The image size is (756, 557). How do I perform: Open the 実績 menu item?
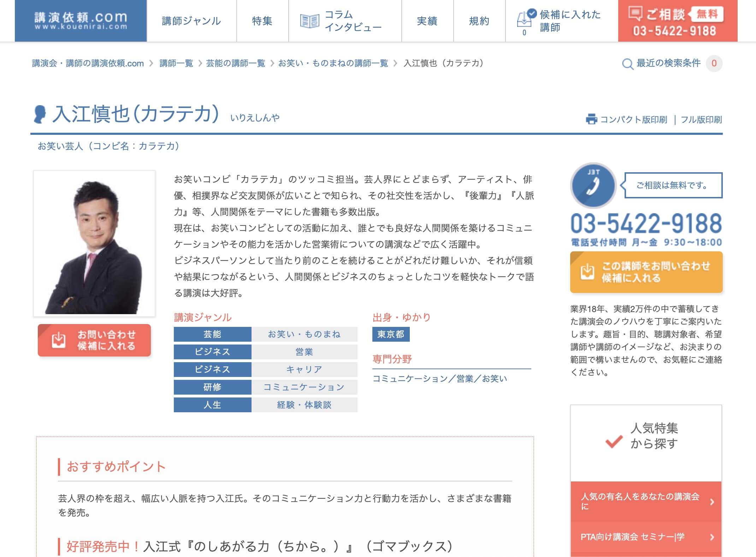pos(427,21)
